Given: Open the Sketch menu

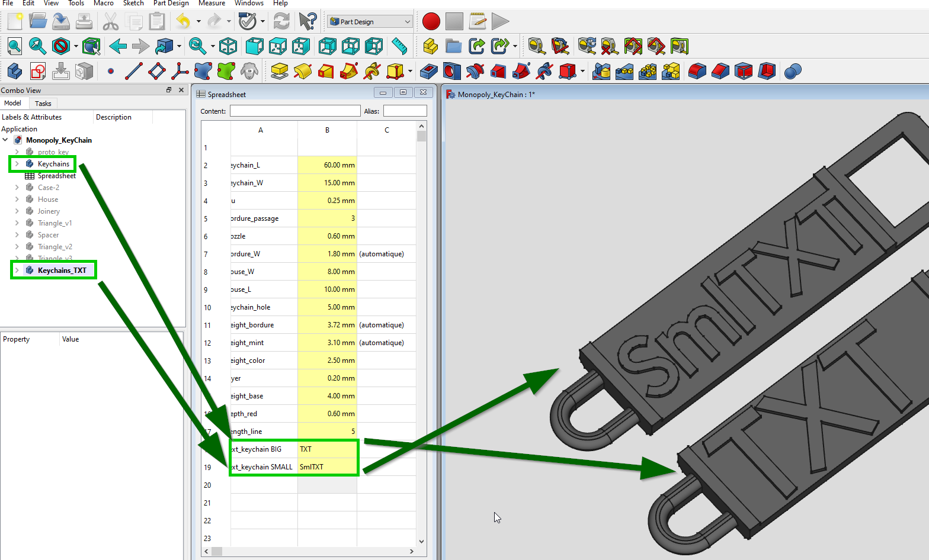Looking at the screenshot, I should 133,4.
